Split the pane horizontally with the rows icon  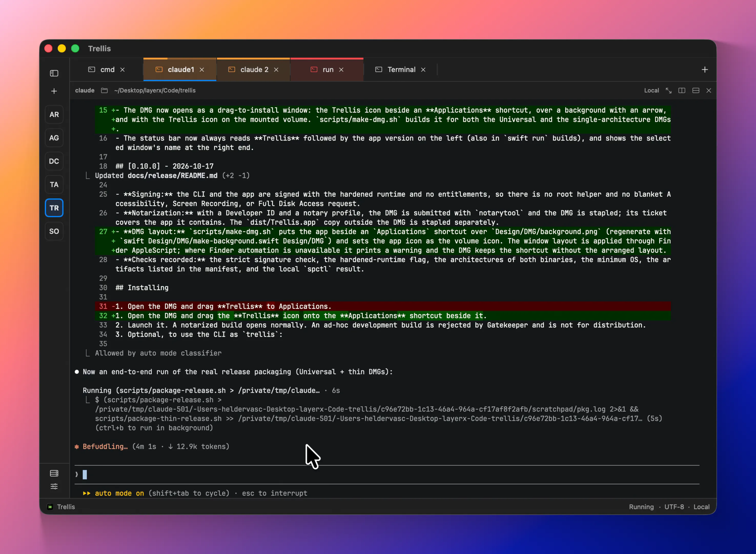pyautogui.click(x=696, y=91)
